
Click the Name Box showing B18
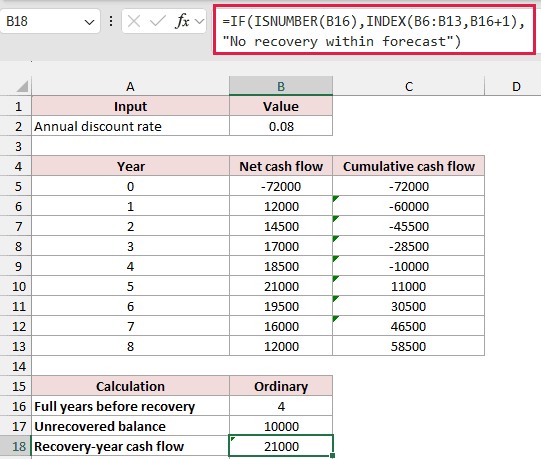50,21
